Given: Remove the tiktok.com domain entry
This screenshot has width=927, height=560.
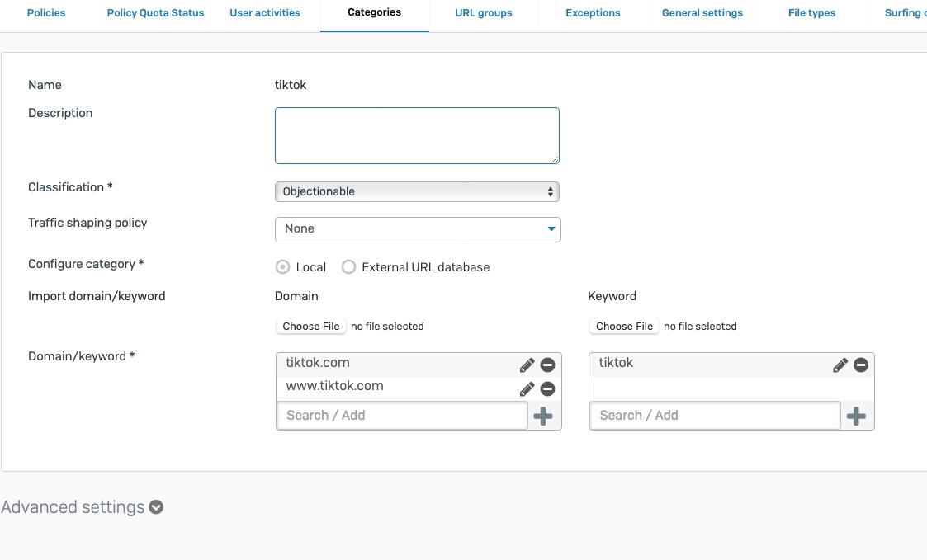Looking at the screenshot, I should point(547,365).
